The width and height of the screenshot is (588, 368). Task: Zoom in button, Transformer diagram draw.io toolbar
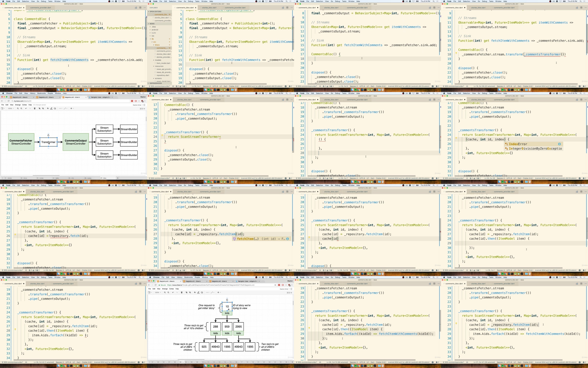pyautogui.click(x=18, y=109)
